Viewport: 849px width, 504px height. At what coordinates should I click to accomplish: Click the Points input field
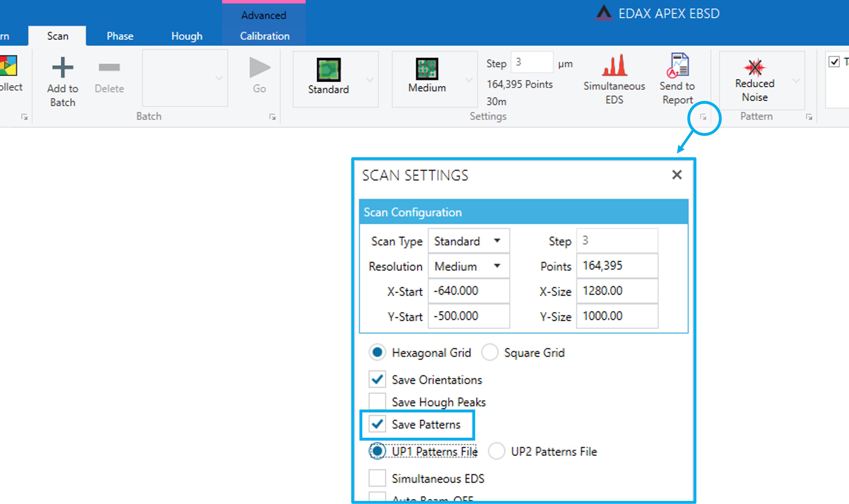[x=617, y=266]
